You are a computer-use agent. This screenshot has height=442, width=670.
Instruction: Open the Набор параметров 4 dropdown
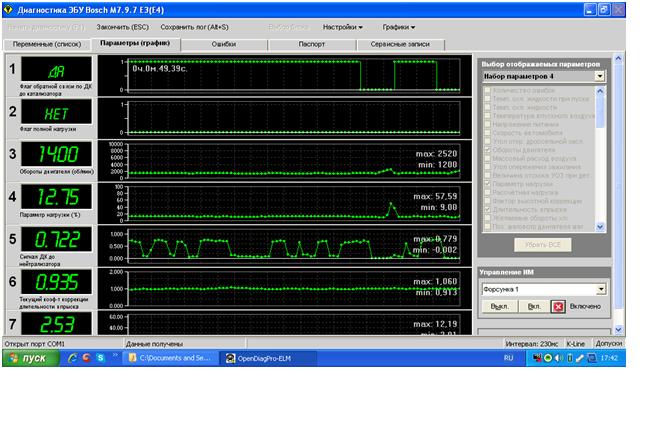pos(599,76)
